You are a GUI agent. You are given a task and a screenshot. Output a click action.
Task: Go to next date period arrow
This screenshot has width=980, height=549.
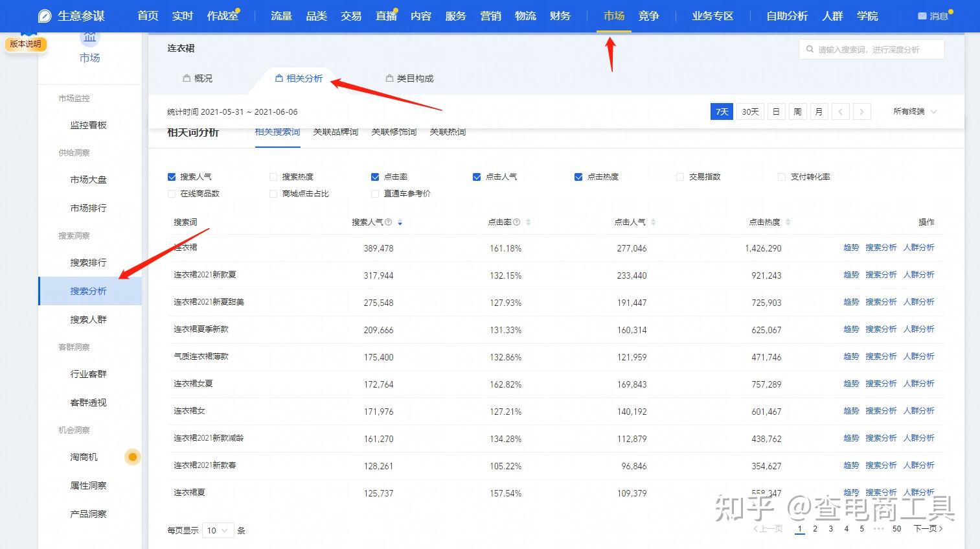[861, 111]
